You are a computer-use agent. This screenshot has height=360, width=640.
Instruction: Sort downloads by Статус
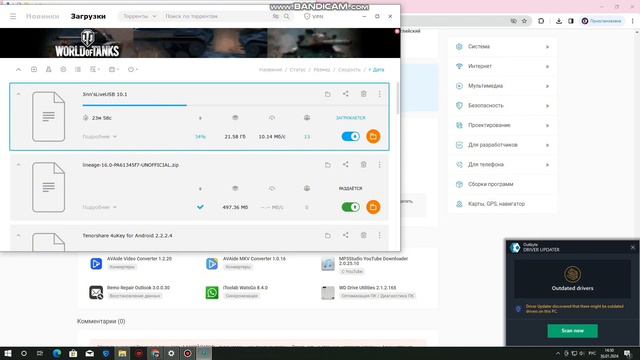click(x=298, y=70)
